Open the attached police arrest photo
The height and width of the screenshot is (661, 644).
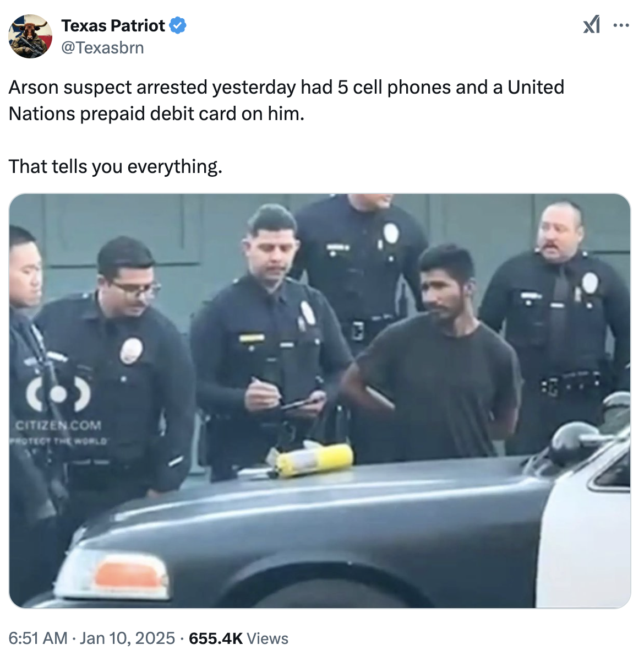tap(320, 401)
